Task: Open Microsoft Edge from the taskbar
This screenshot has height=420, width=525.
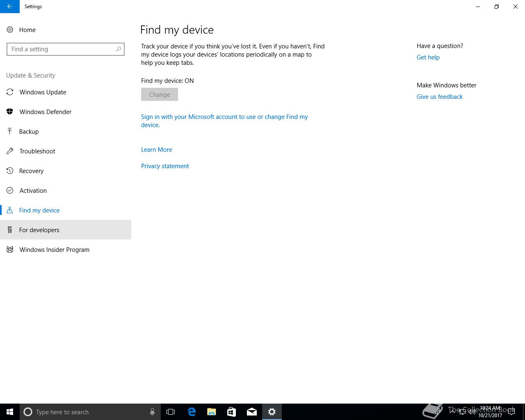Action: pos(192,412)
